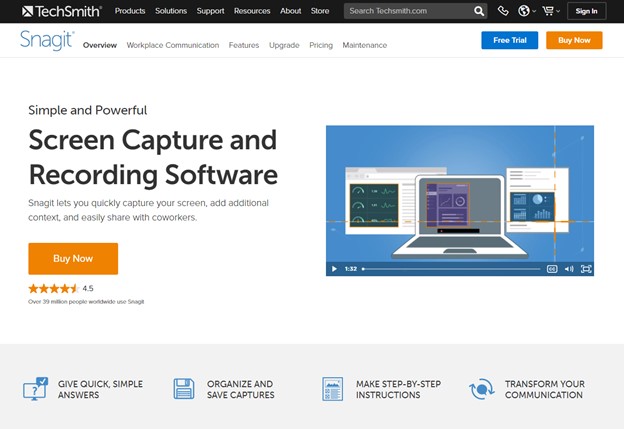Click the Snagit logo
The width and height of the screenshot is (624, 429).
[x=47, y=40]
